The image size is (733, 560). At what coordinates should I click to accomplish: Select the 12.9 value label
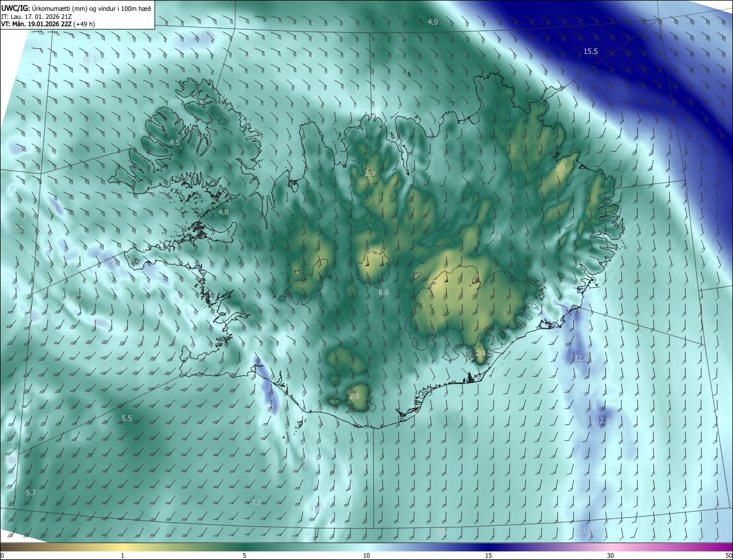[x=602, y=420]
